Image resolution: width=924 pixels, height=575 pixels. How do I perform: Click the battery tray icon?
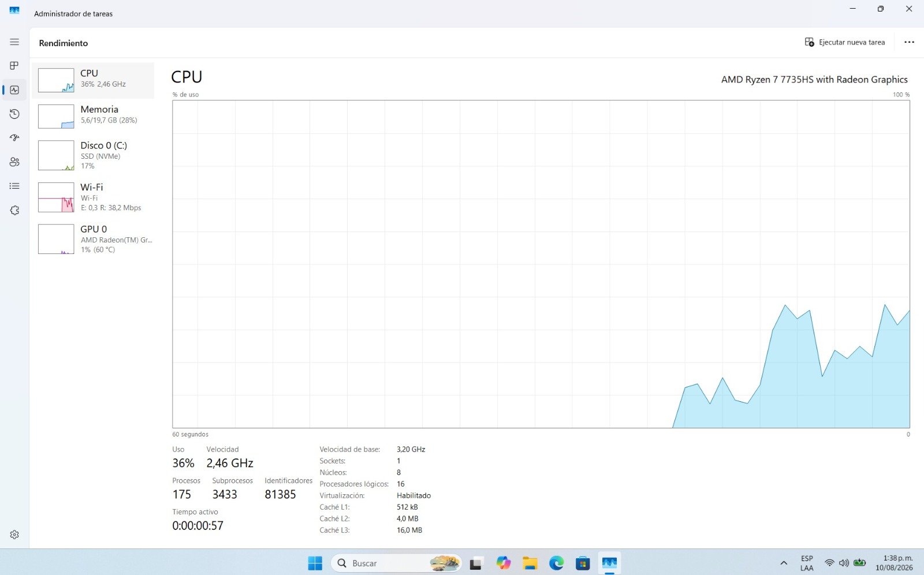[860, 563]
